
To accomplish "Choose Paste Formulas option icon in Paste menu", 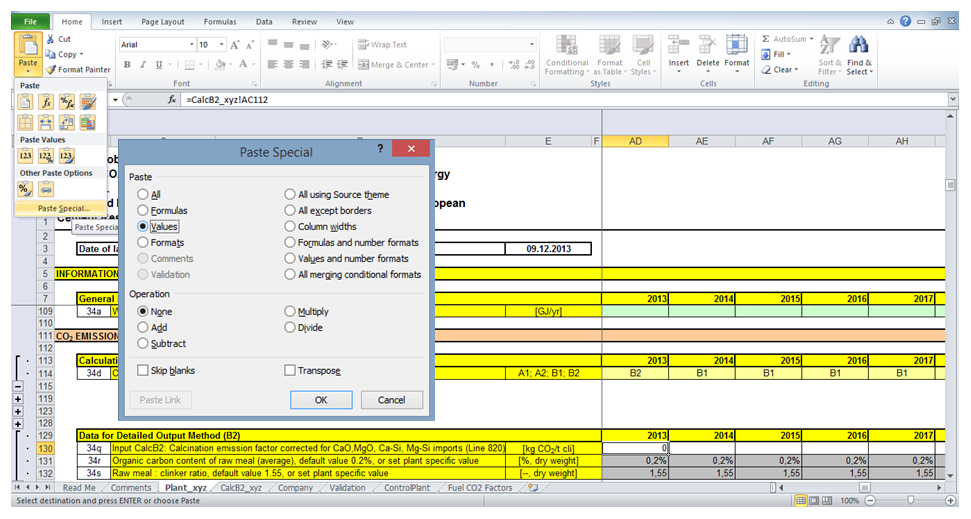I will point(46,102).
